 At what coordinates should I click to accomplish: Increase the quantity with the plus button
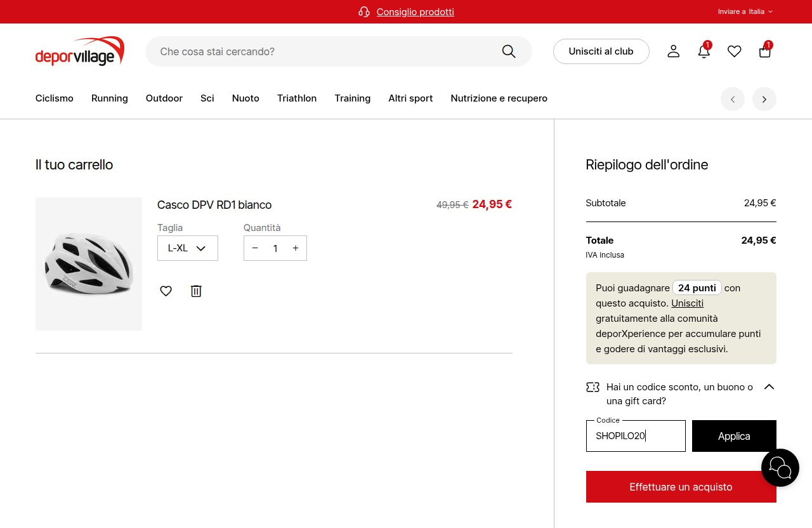click(x=296, y=248)
